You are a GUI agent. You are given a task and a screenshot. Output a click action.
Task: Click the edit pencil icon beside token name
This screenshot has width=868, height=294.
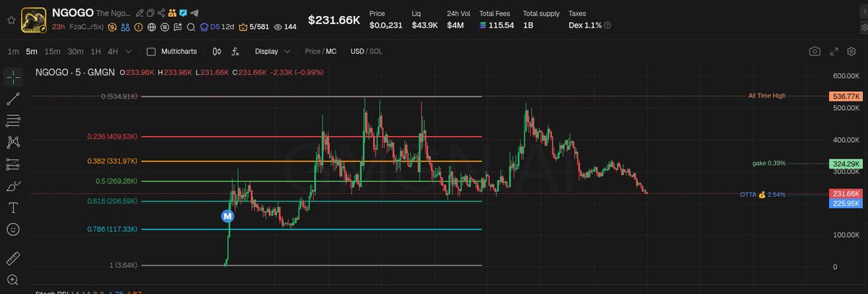coord(140,13)
